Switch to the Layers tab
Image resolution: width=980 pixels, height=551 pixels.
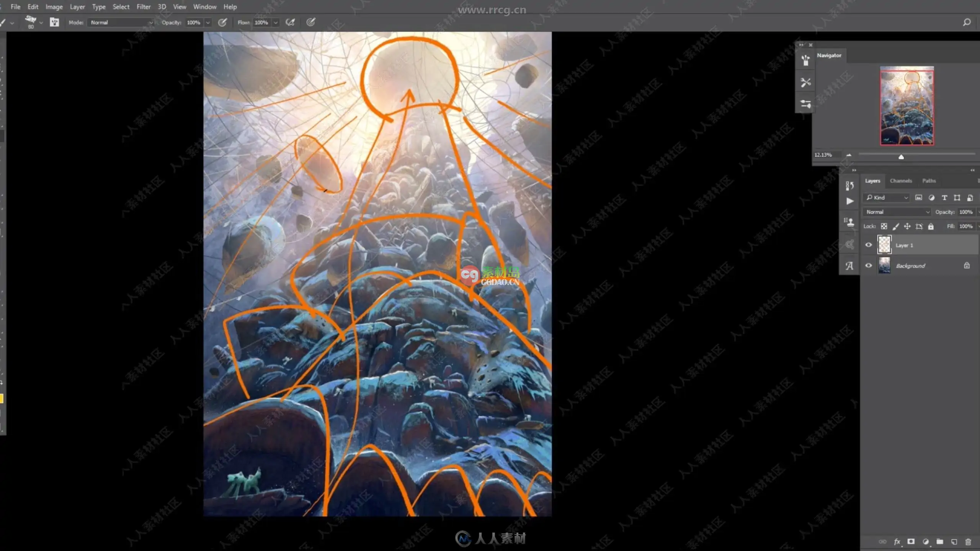(872, 181)
